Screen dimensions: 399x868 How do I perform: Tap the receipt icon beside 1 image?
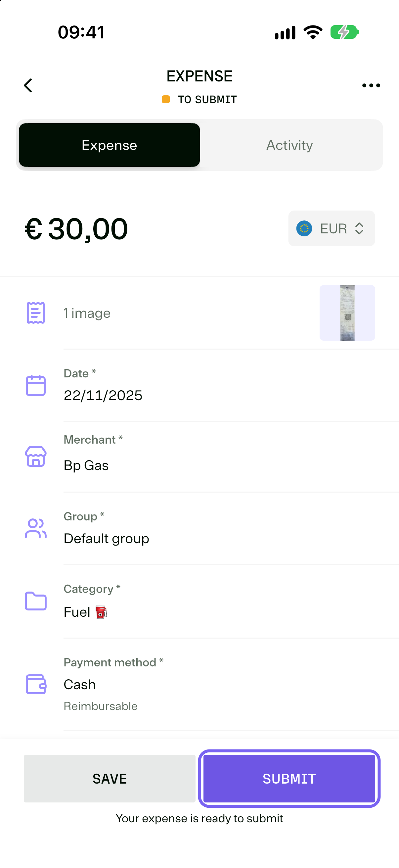[x=36, y=313]
